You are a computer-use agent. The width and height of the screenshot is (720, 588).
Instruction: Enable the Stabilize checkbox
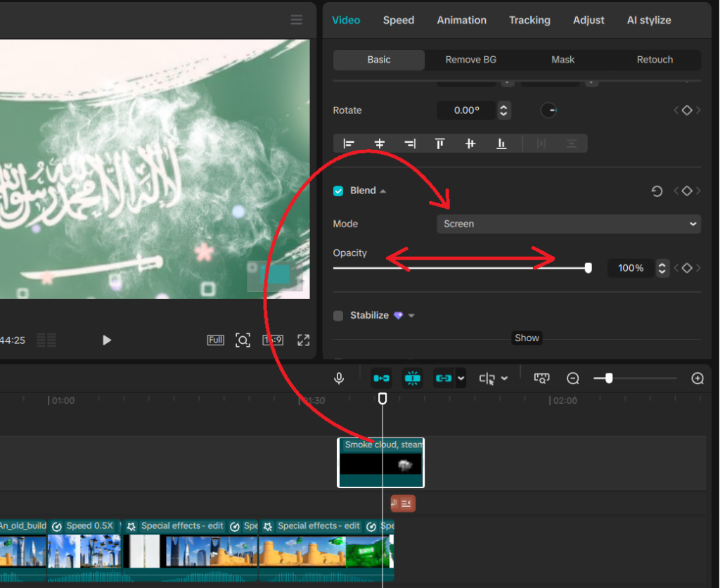[x=338, y=316]
